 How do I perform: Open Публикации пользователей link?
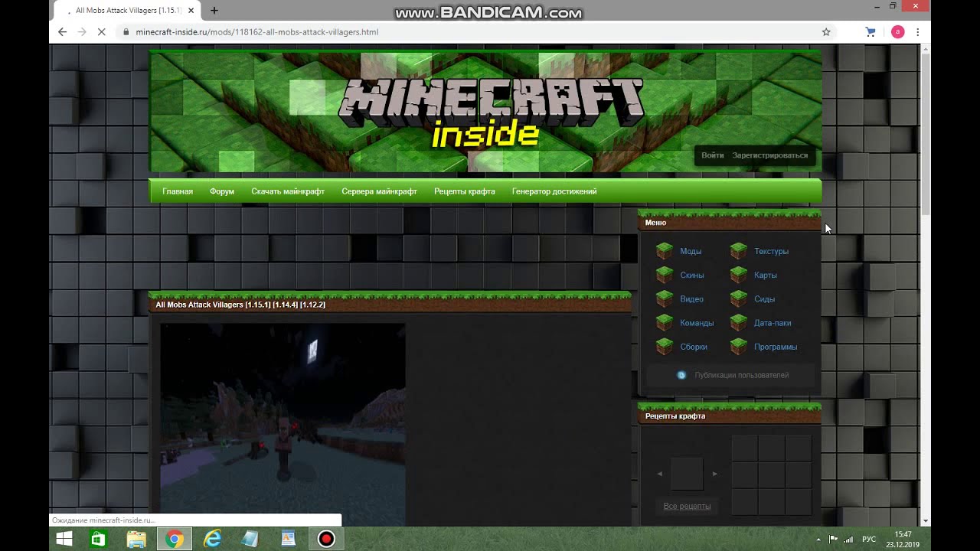[741, 375]
